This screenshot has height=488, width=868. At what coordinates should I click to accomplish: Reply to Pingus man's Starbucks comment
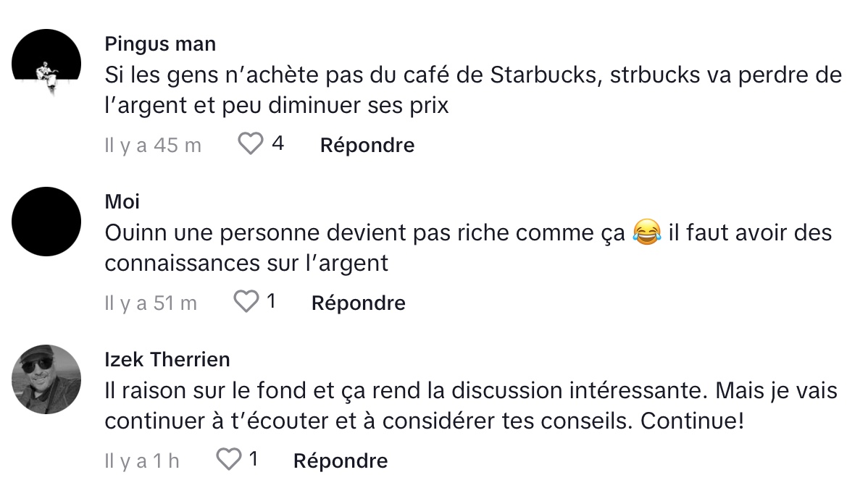tap(367, 145)
